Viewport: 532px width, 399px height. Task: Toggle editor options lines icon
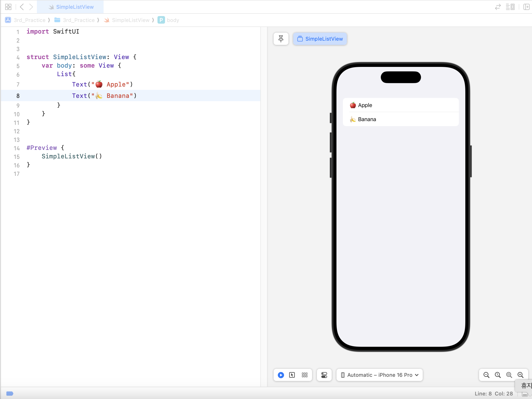tap(510, 7)
